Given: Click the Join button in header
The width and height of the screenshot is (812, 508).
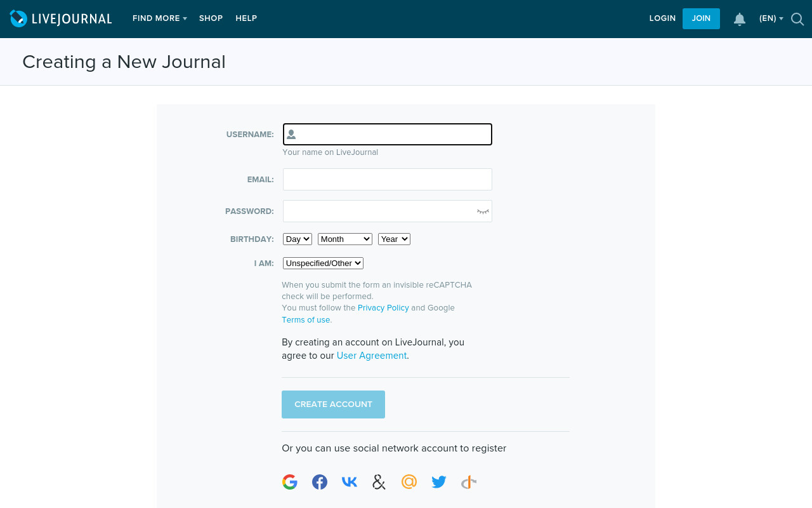Looking at the screenshot, I should [701, 18].
